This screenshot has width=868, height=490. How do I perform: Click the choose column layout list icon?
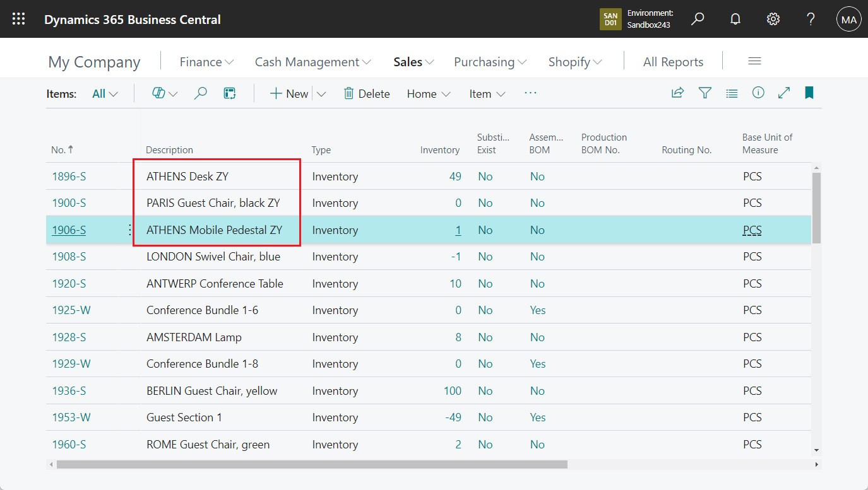pos(732,93)
